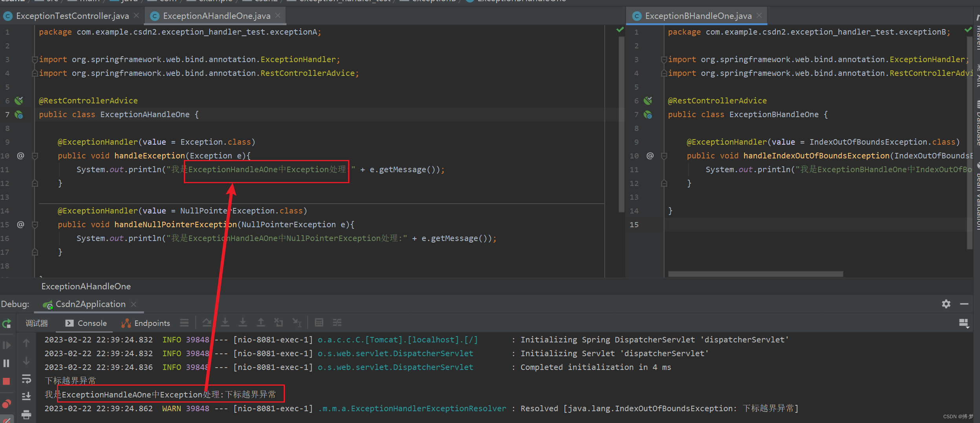This screenshot has height=423, width=980.
Task: Open the Layout settings icon in Debug panel
Action: (964, 323)
